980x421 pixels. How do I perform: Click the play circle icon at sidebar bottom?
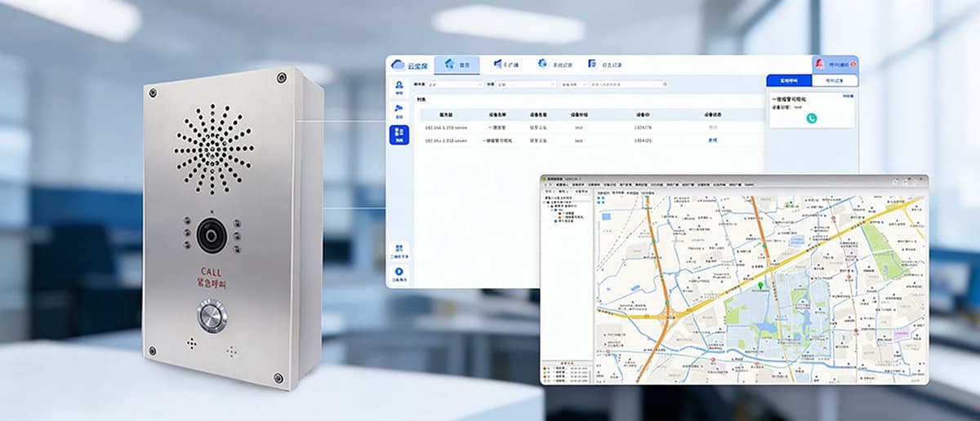coord(399,273)
